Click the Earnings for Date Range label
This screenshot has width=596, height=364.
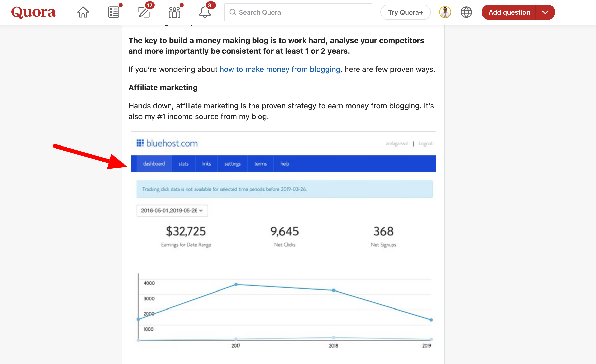186,245
